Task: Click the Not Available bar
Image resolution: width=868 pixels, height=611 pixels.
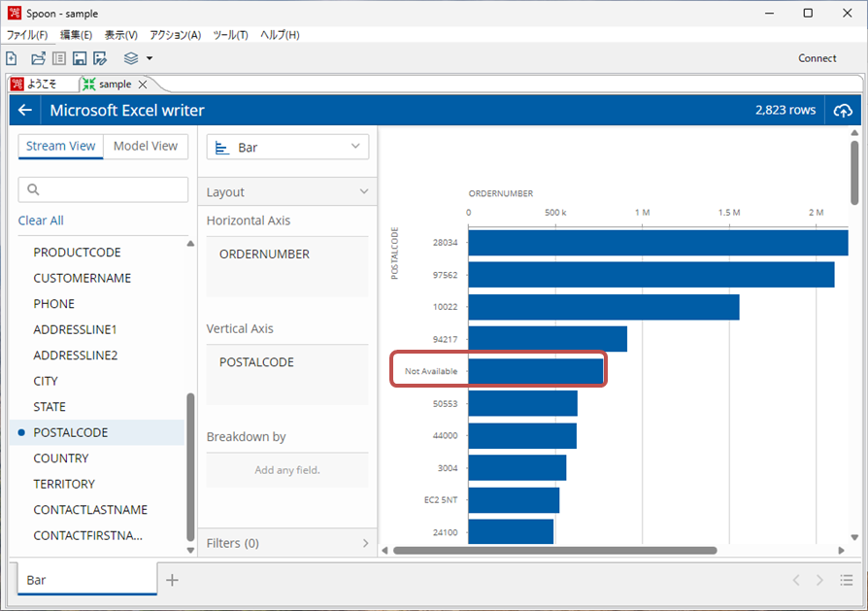Action: [536, 371]
